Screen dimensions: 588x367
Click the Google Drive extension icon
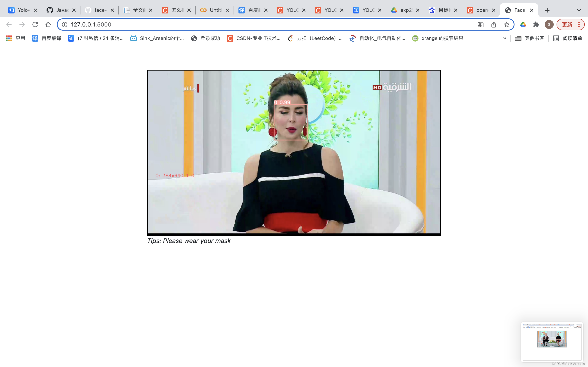point(523,24)
